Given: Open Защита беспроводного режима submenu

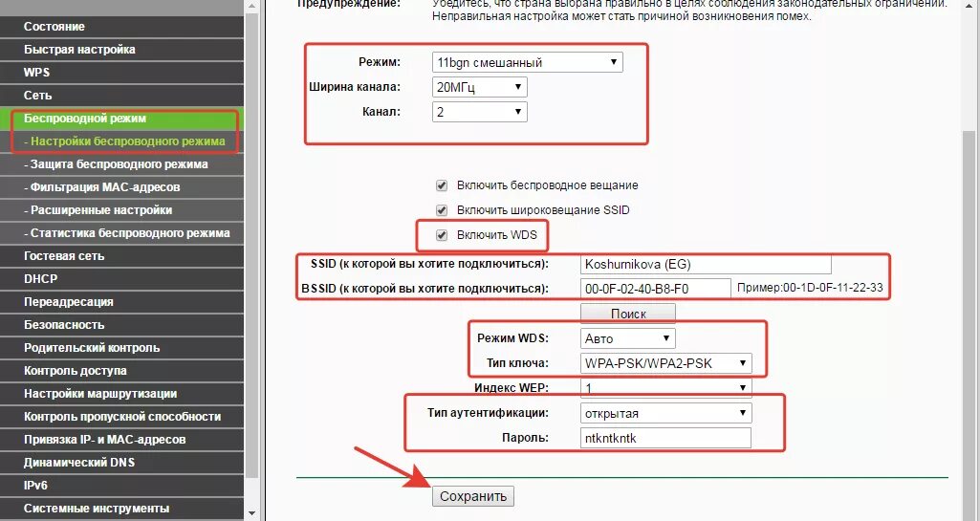Looking at the screenshot, I should click(x=121, y=164).
